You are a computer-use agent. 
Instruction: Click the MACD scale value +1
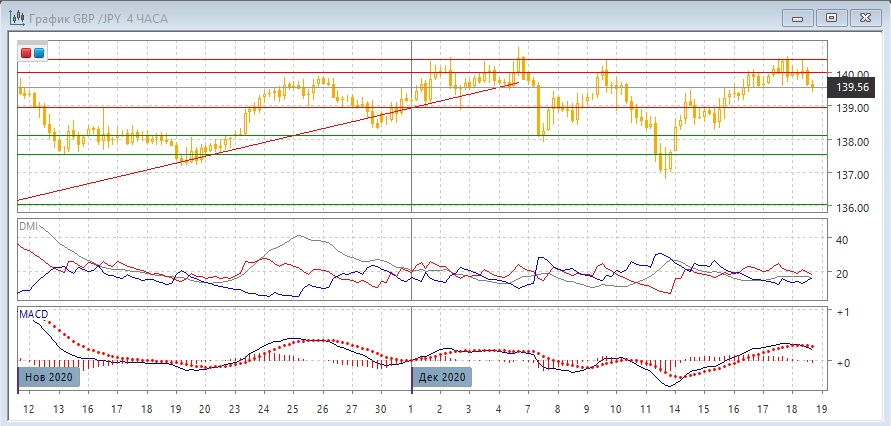[x=842, y=312]
